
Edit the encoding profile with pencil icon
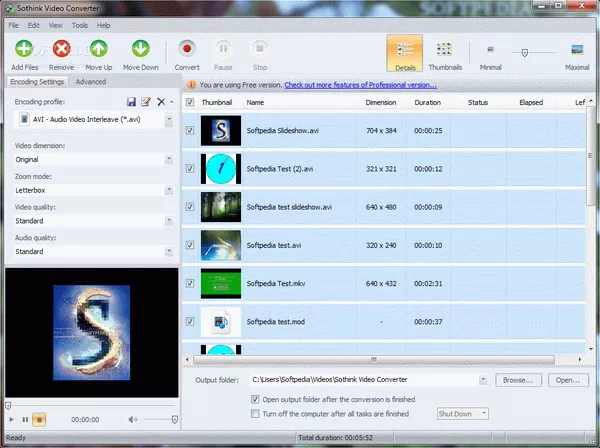click(146, 102)
